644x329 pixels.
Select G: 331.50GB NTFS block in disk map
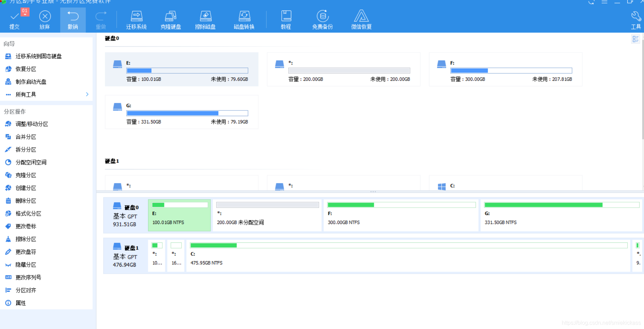click(561, 215)
